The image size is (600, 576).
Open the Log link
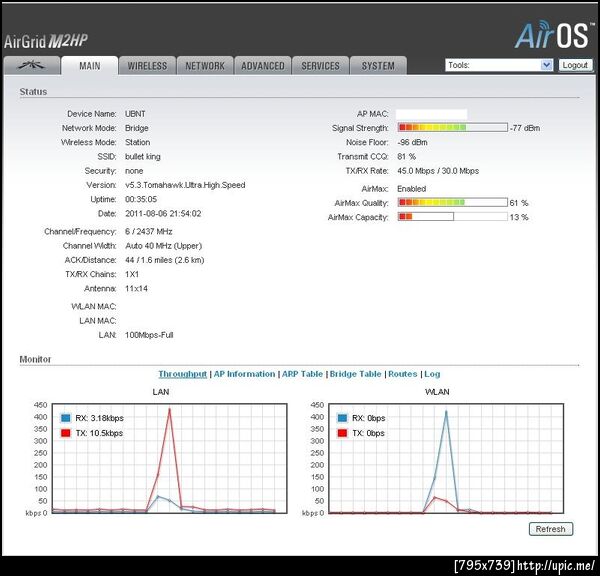(432, 374)
